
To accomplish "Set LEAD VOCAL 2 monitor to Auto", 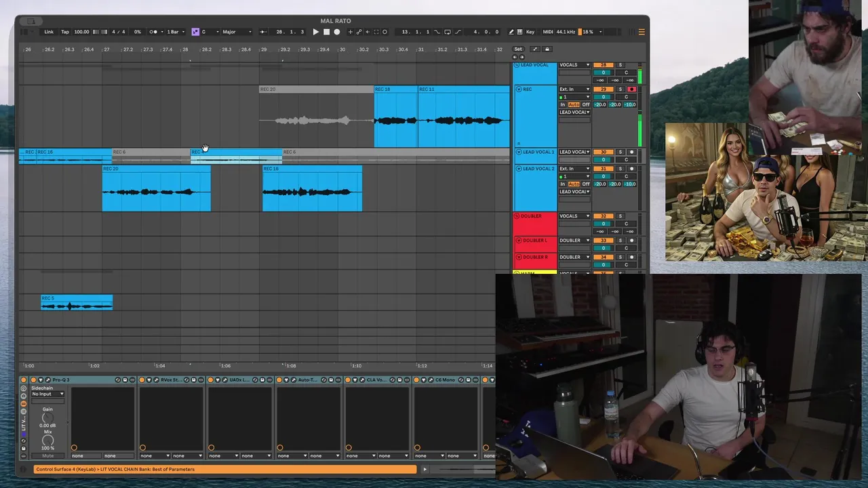I will [574, 184].
